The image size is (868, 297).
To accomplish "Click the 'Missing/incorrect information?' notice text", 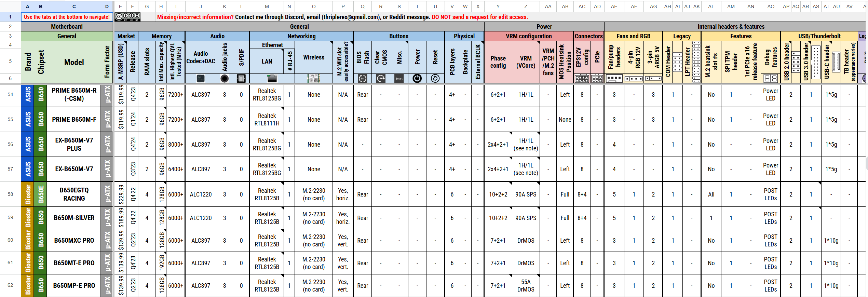I will pyautogui.click(x=195, y=17).
